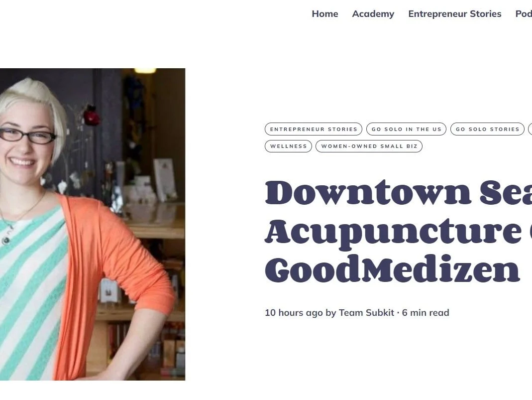Screen dimensions: 532x400
Task: Open the Wellness category tag
Action: tap(288, 146)
